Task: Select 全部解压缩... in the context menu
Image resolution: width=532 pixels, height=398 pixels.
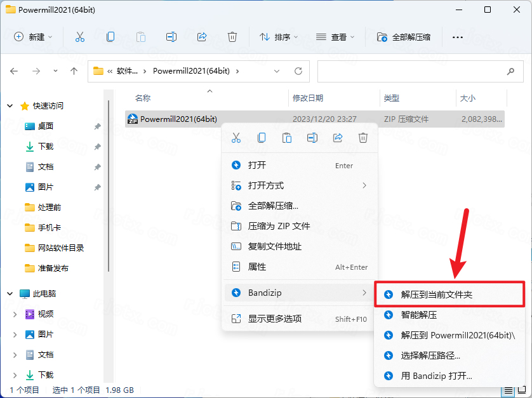Action: click(299, 206)
